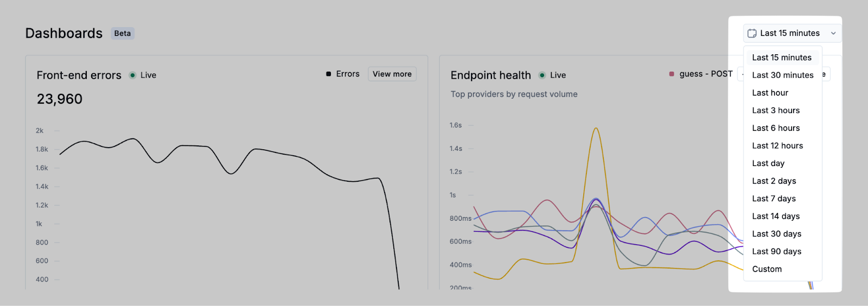Select Last hour time range
The height and width of the screenshot is (306, 868).
point(770,93)
